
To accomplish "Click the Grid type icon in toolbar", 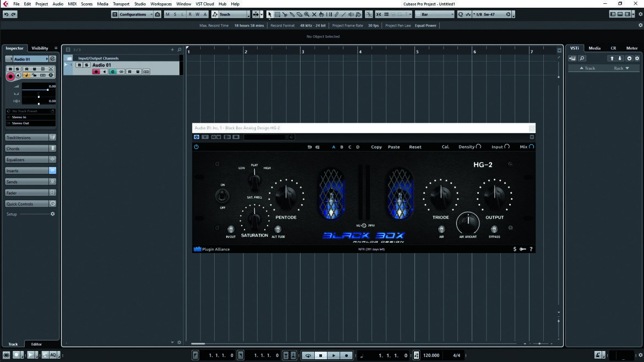I will point(386,14).
